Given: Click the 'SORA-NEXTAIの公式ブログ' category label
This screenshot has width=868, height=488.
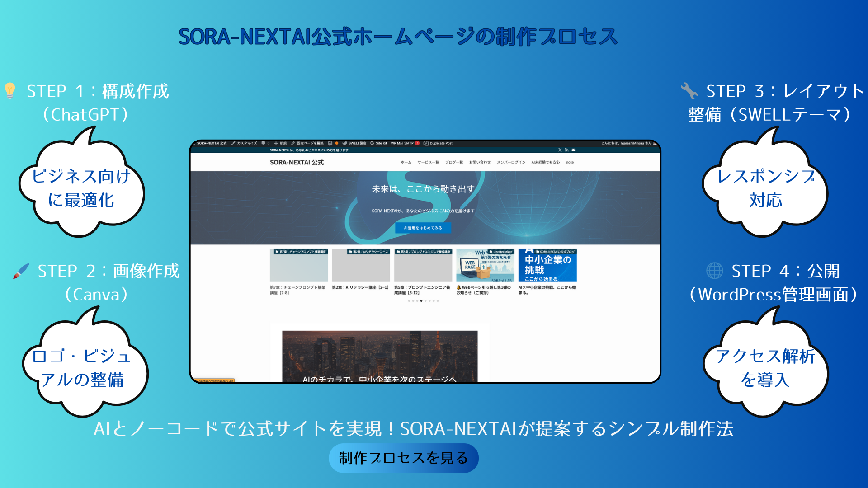Looking at the screenshot, I should click(555, 252).
